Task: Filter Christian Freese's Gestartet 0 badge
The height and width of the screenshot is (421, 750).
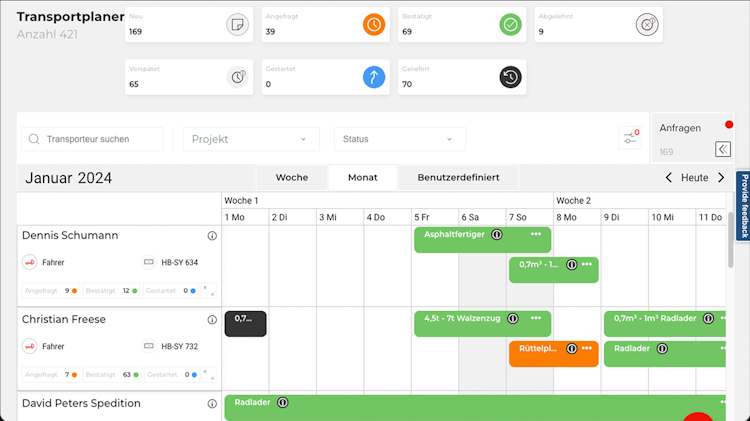Action: tap(172, 375)
